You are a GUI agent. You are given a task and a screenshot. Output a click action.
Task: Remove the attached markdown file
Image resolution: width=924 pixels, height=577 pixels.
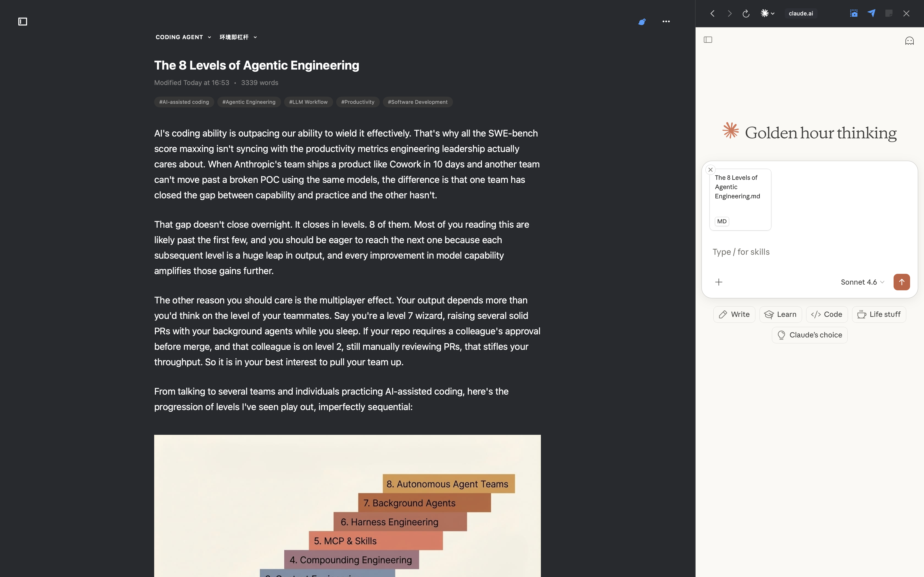coord(710,170)
